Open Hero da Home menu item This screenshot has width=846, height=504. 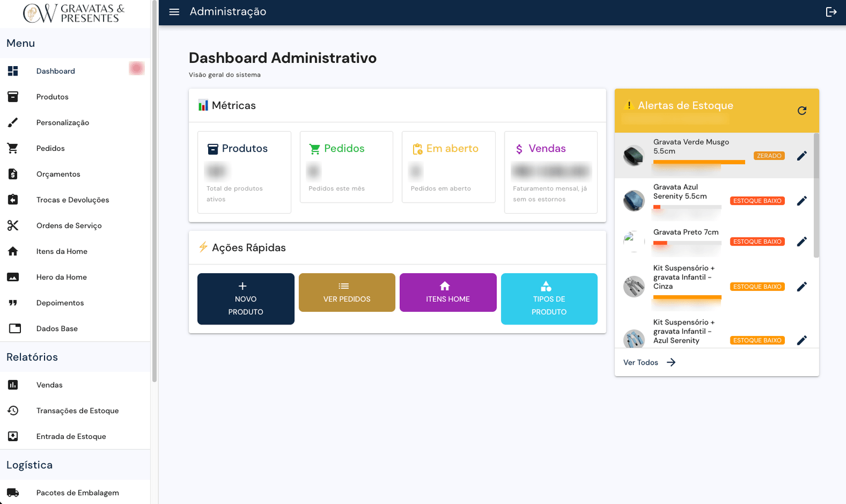(75, 277)
